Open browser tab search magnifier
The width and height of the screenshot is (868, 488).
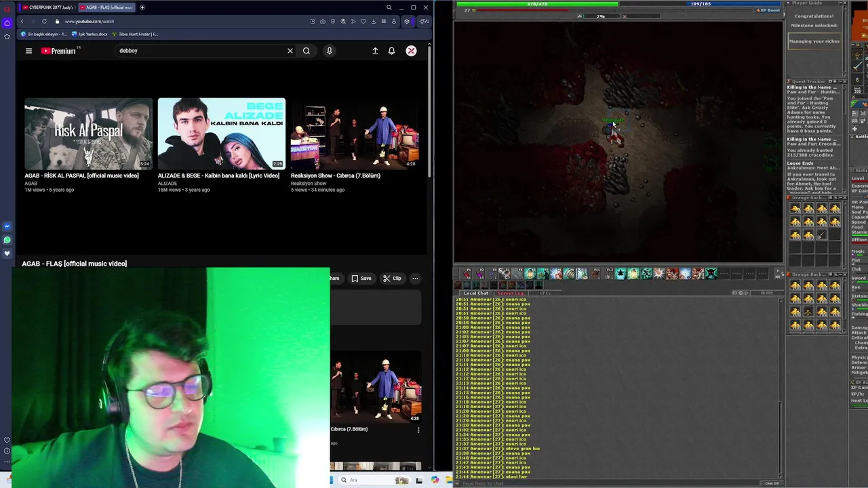click(389, 7)
